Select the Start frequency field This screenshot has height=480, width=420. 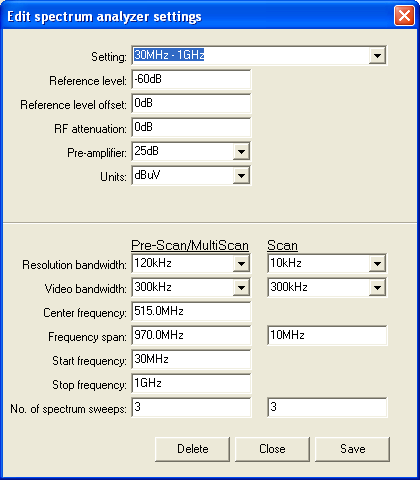191,359
